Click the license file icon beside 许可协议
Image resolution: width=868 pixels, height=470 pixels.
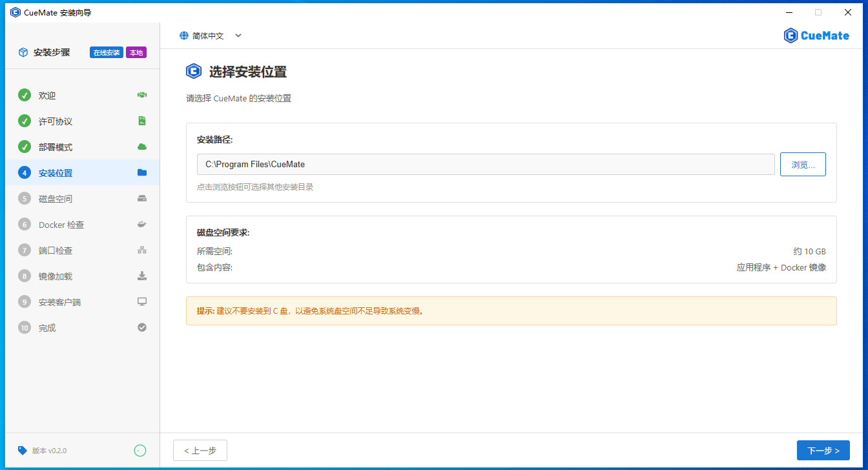142,121
